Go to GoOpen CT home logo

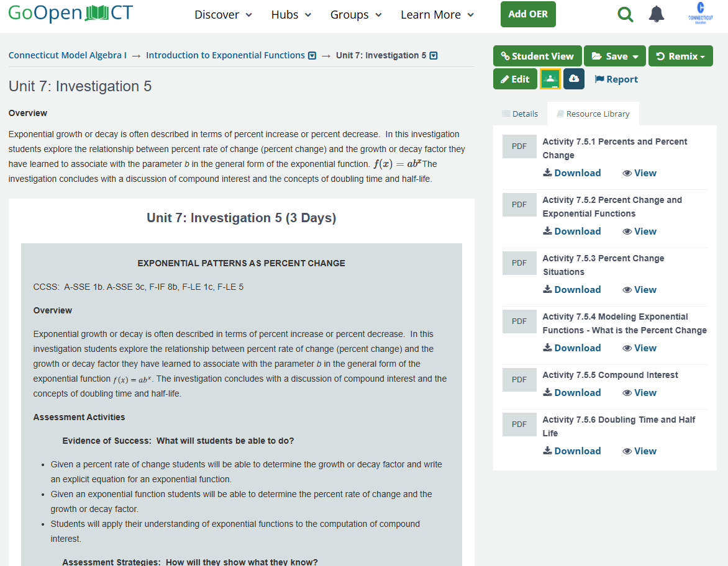click(70, 13)
